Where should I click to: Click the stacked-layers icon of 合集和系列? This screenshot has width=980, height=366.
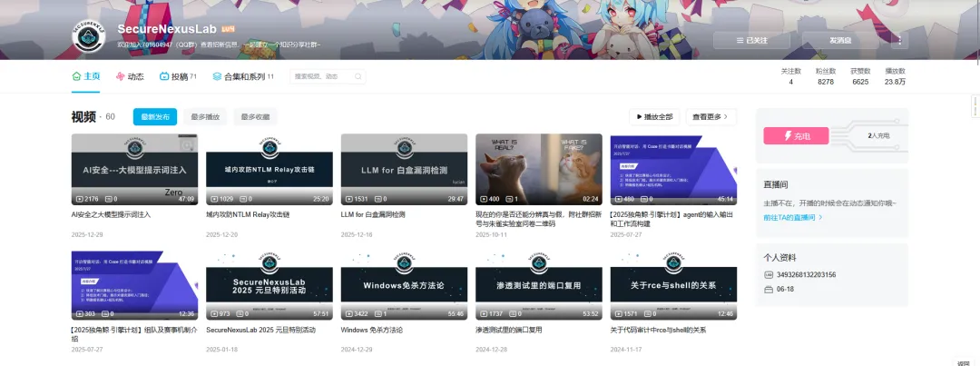point(217,76)
